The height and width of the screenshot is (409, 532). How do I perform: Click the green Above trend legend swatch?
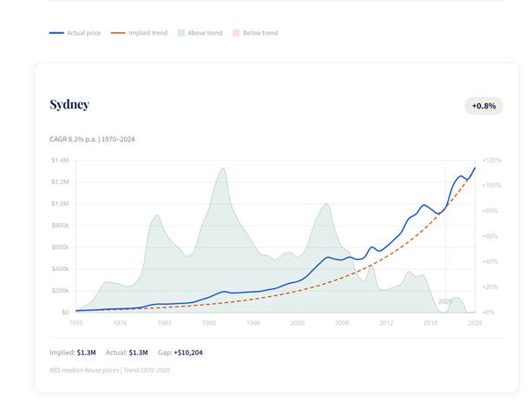pyautogui.click(x=181, y=33)
